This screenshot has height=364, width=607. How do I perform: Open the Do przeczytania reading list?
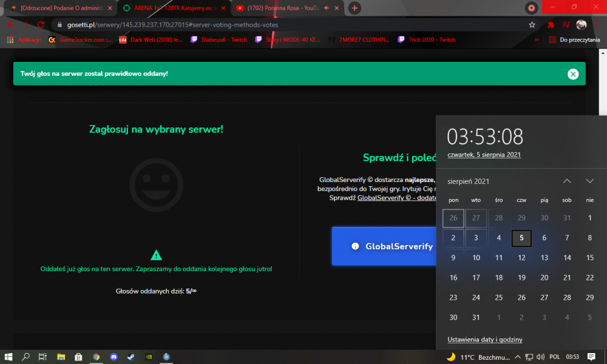pos(574,40)
